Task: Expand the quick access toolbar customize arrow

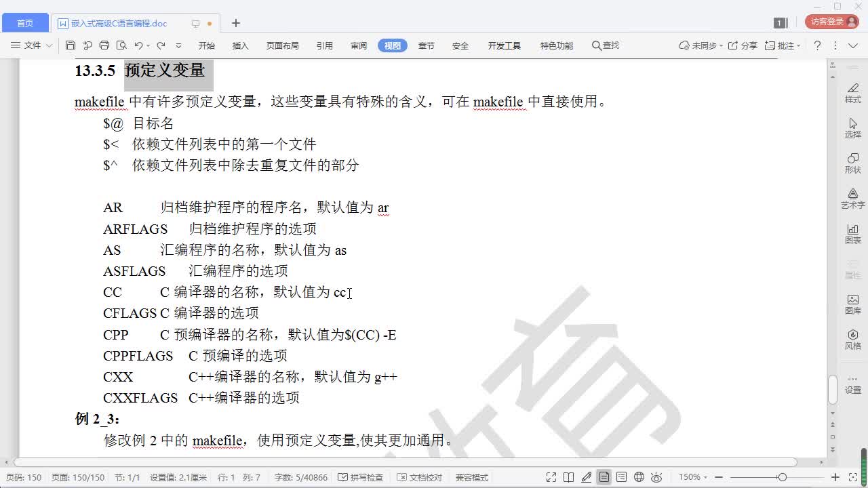Action: click(x=178, y=45)
